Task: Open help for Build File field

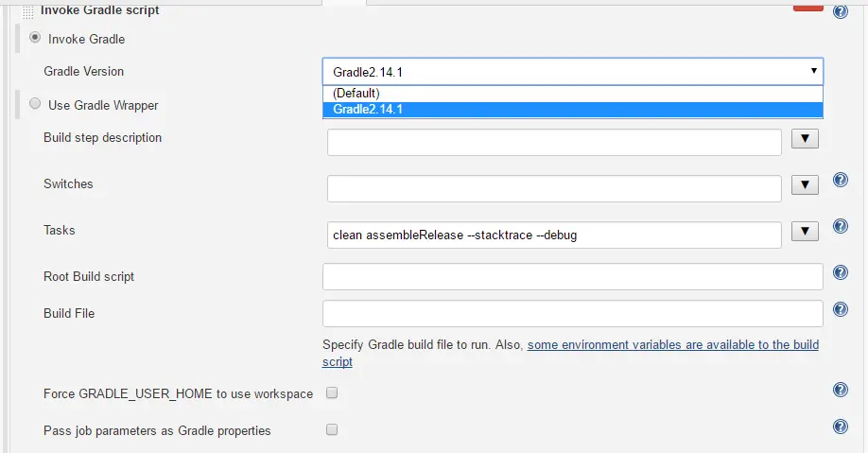Action: (x=840, y=309)
